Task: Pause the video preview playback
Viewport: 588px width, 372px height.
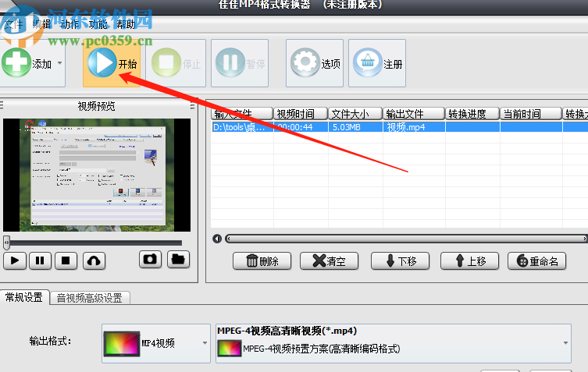Action: point(40,260)
